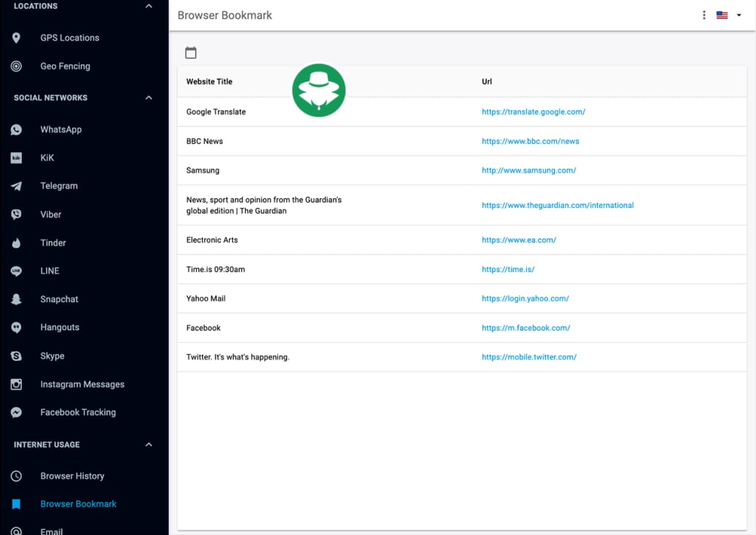The width and height of the screenshot is (756, 535).
Task: Follow the Yahoo Mail URL link
Action: [524, 298]
